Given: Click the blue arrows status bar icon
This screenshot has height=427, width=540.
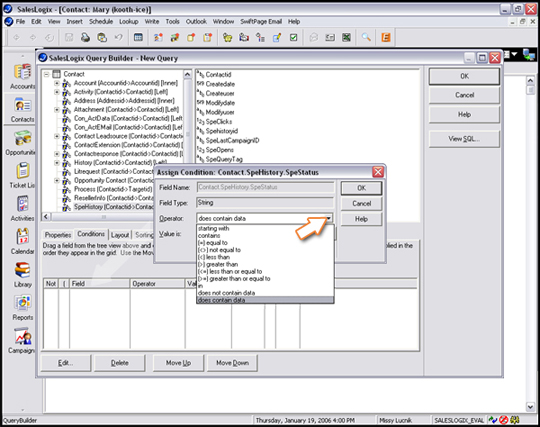Looking at the screenshot, I should (x=493, y=420).
